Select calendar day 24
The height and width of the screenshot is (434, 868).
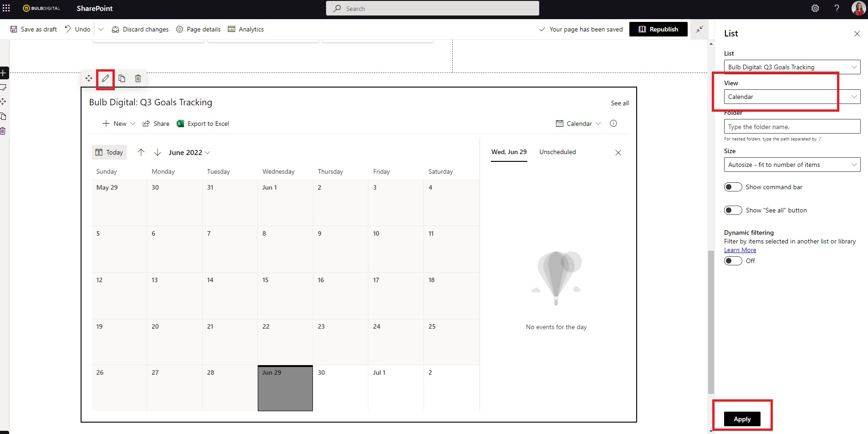point(396,341)
